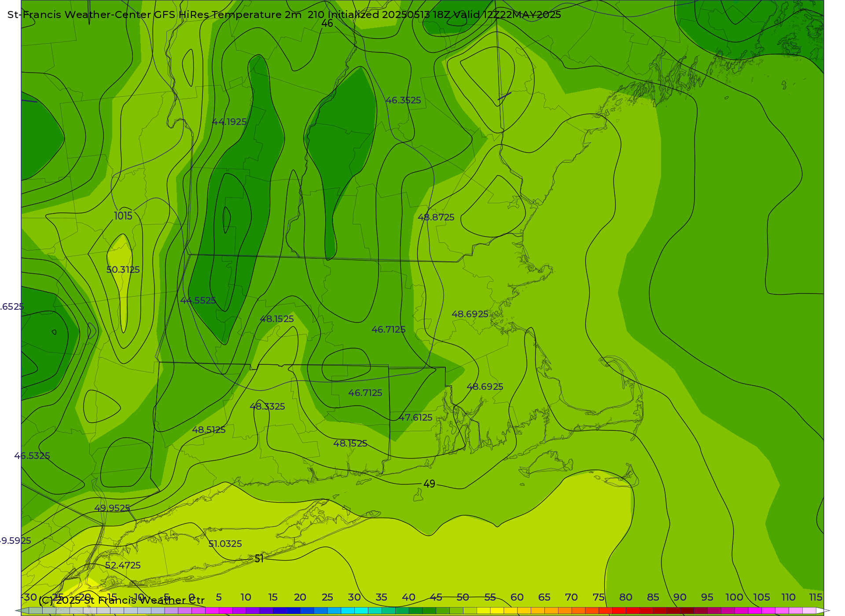Pick the 47.6125 temperature label
Image resolution: width=845 pixels, height=616 pixels.
[x=415, y=418]
